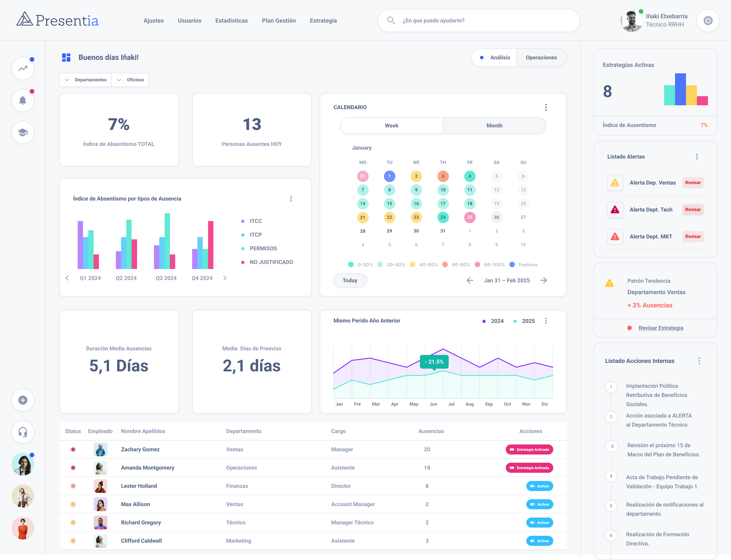Viewport: 731px width, 560px height.
Task: Expand to next quarter in absenteeism chart
Action: pyautogui.click(x=225, y=278)
